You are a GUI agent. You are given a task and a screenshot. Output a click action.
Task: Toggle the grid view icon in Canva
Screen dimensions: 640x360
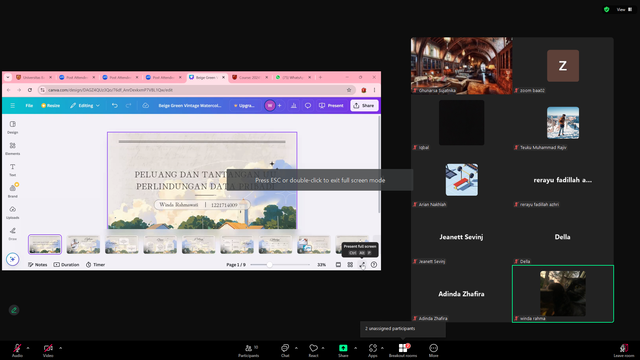click(x=350, y=264)
